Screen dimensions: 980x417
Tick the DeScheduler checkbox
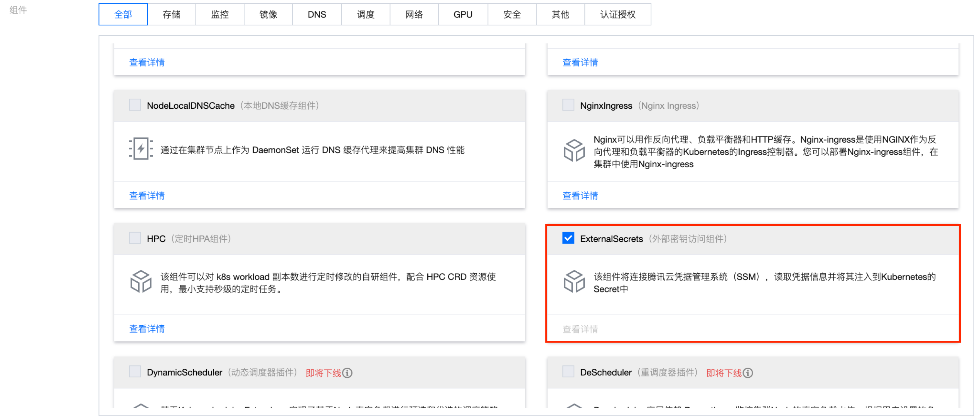point(568,372)
